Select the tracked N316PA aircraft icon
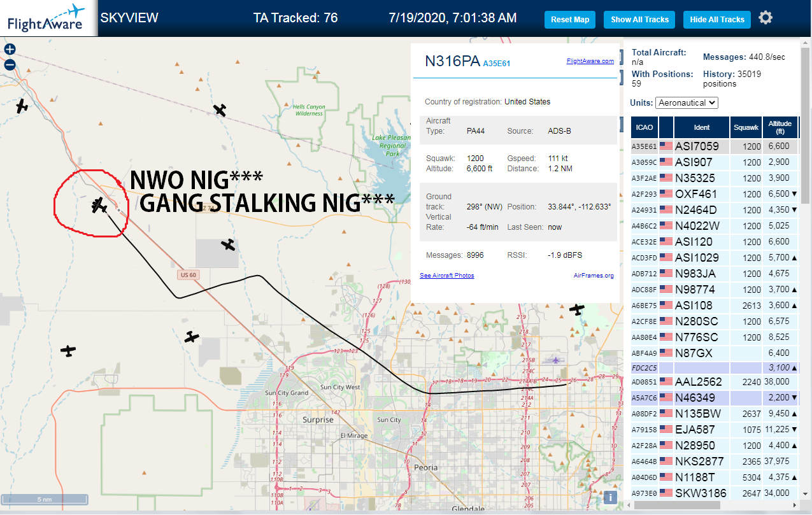The image size is (812, 515). [99, 205]
